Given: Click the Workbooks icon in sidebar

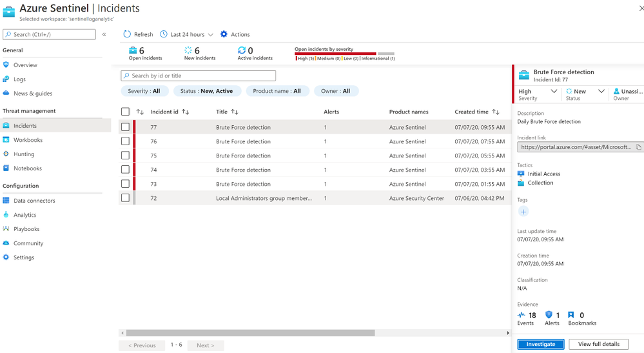Looking at the screenshot, I should tap(6, 140).
